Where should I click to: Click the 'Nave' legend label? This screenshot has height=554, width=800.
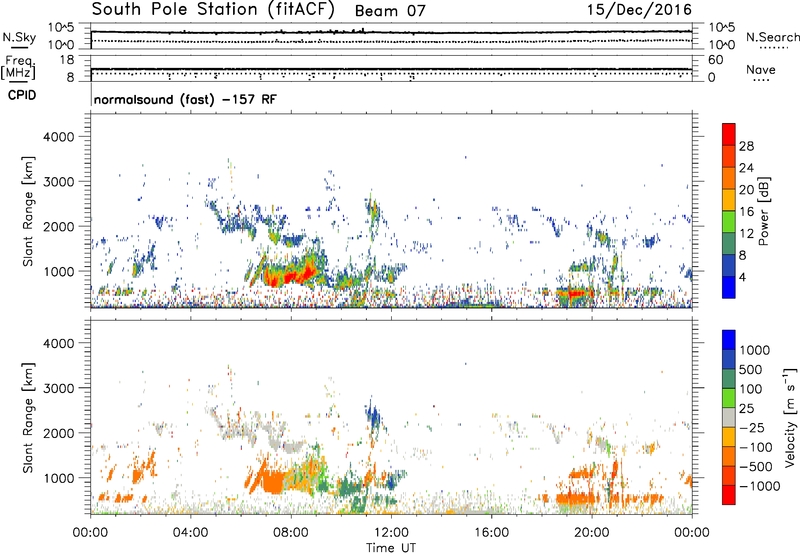click(761, 69)
